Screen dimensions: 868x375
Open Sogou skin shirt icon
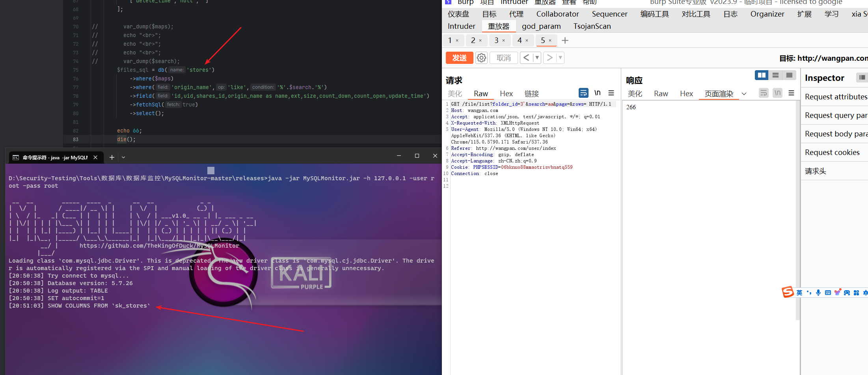click(x=837, y=293)
